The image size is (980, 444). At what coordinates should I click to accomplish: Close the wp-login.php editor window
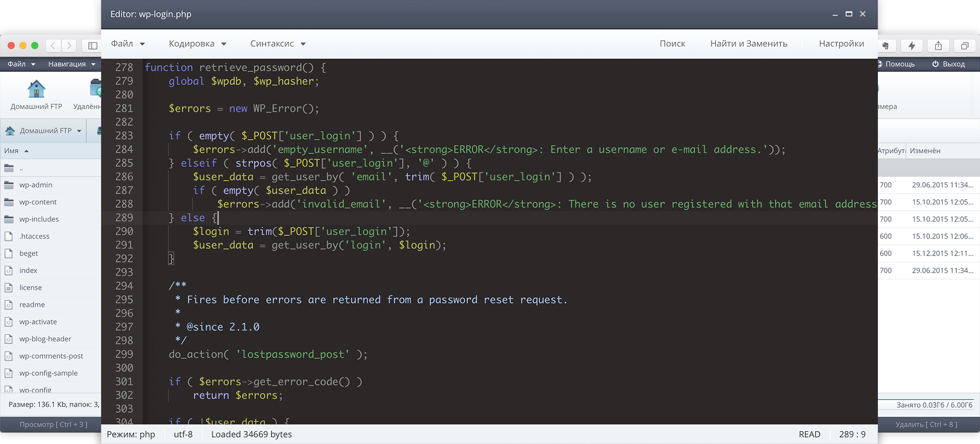coord(862,14)
